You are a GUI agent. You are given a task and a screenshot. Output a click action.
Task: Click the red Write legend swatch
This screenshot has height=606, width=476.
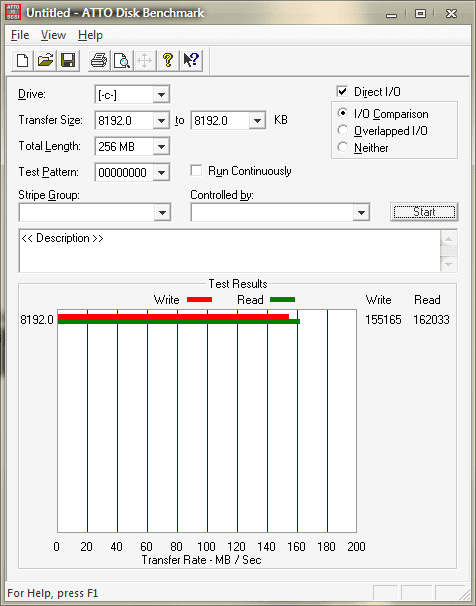click(199, 300)
